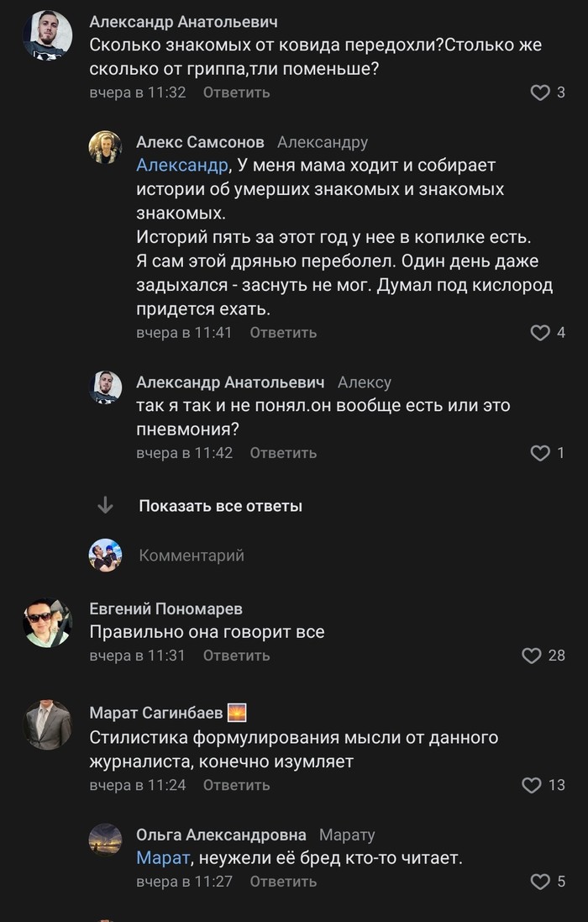This screenshot has height=922, width=588.
Task: Click the вчера в 11:32 timestamp
Action: tap(138, 92)
